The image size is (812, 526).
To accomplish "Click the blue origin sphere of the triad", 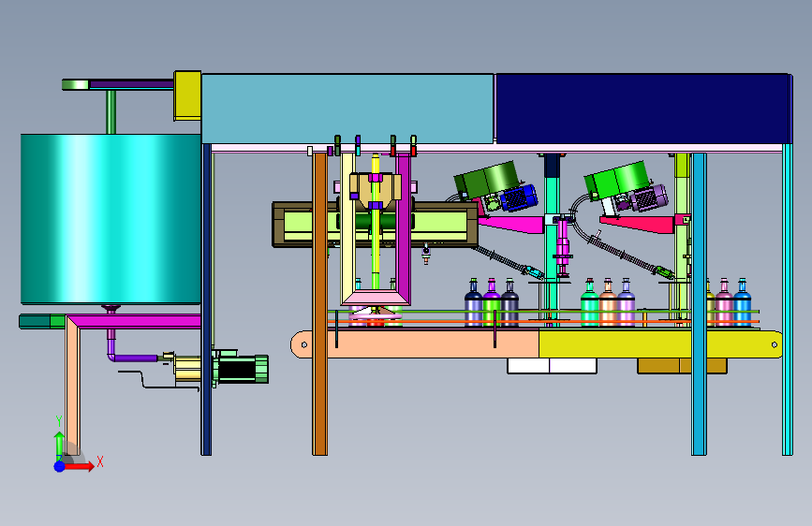I will point(59,466).
